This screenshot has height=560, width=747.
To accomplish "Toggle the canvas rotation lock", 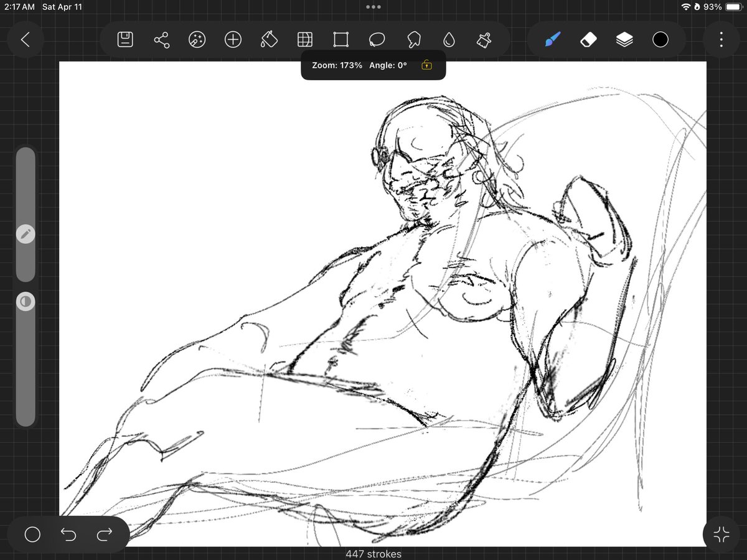I will 427,65.
